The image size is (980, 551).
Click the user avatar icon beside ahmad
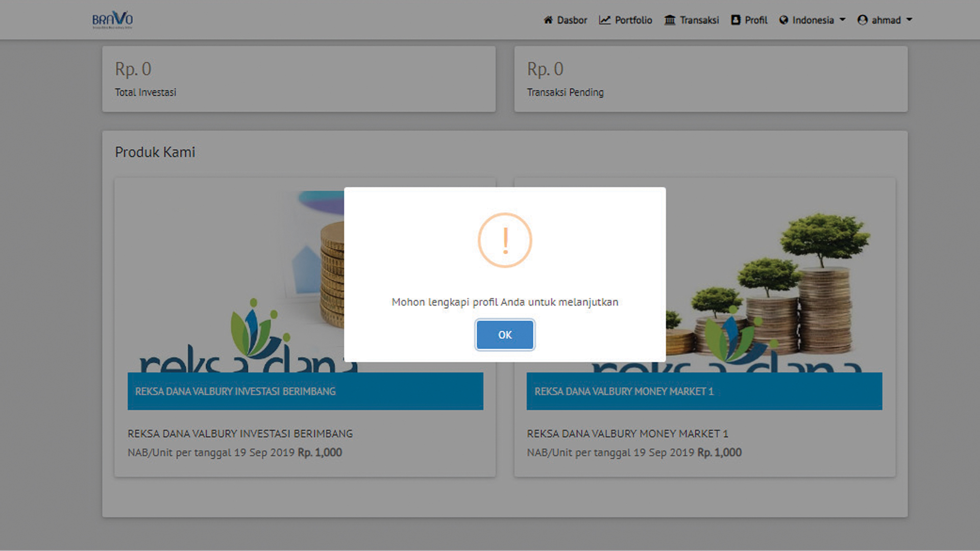click(862, 20)
